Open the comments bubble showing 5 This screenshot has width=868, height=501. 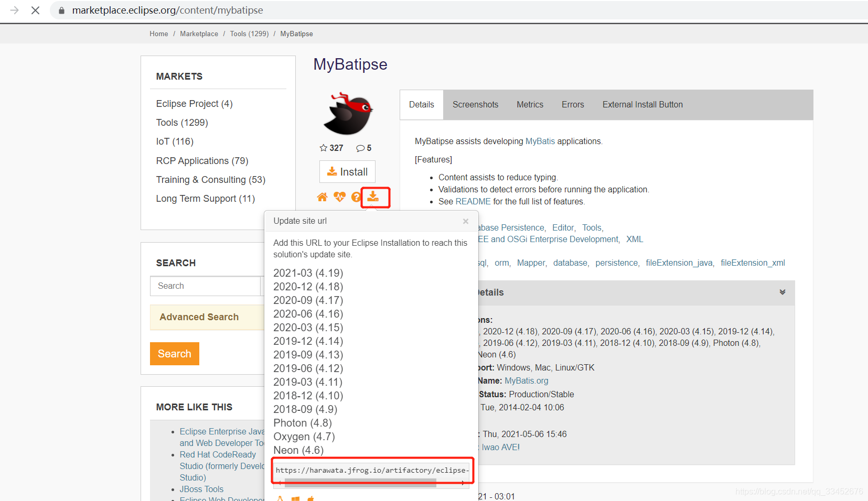pos(363,148)
